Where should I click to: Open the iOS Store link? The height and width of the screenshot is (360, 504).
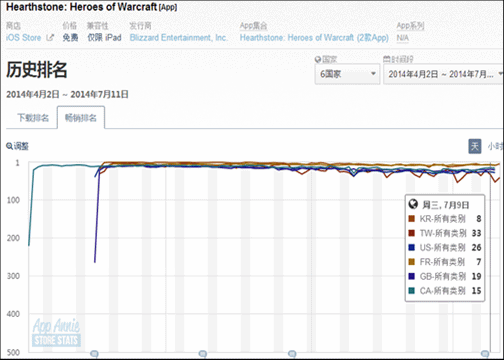(x=23, y=38)
